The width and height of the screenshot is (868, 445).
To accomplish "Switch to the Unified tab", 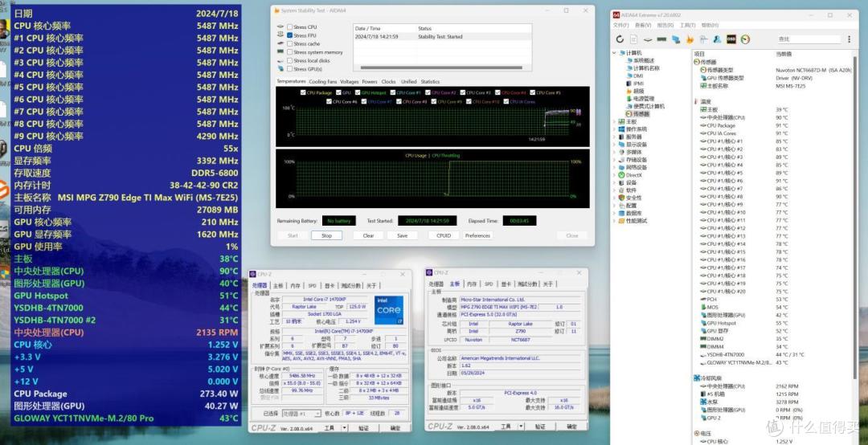I will (x=408, y=81).
